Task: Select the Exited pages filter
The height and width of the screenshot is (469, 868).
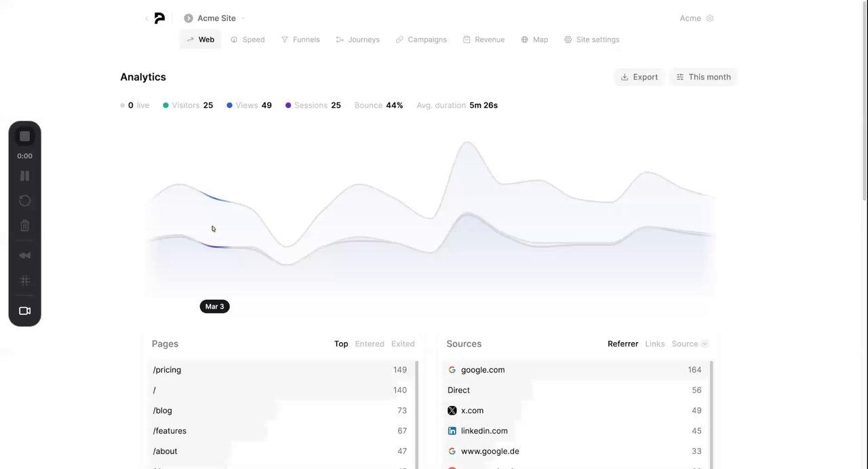Action: click(x=403, y=344)
